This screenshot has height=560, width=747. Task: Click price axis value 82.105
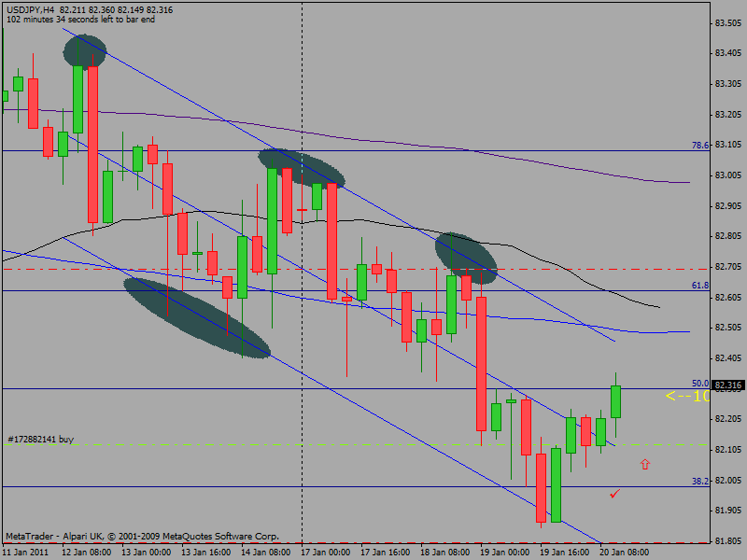click(x=728, y=450)
